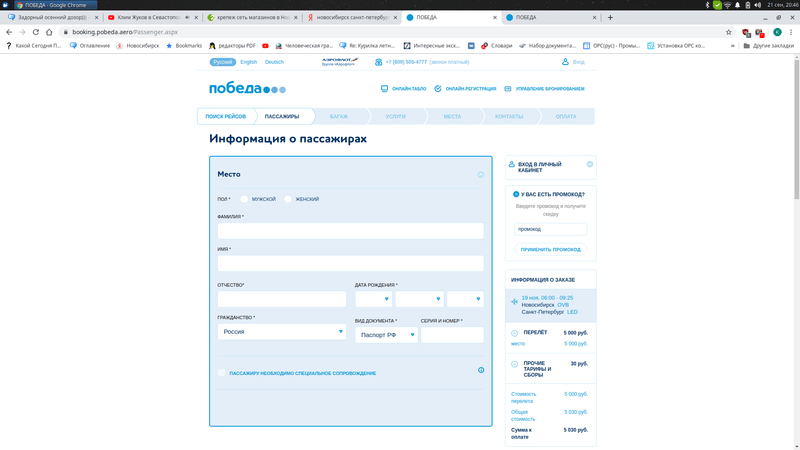Viewport: 800px width, 450px height.
Task: Collapse the Прочие тарифы и сборы section
Action: pos(514,364)
